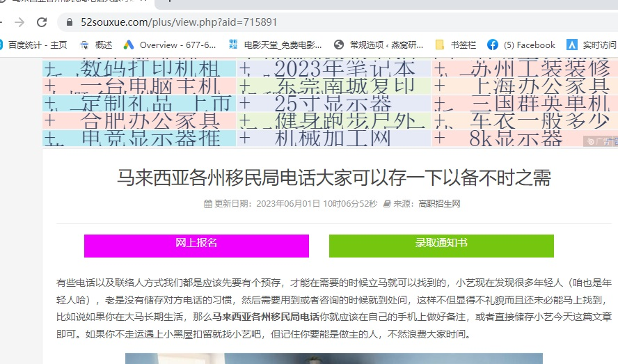
Task: Click the Facebook logo bookmark icon
Action: coord(492,45)
